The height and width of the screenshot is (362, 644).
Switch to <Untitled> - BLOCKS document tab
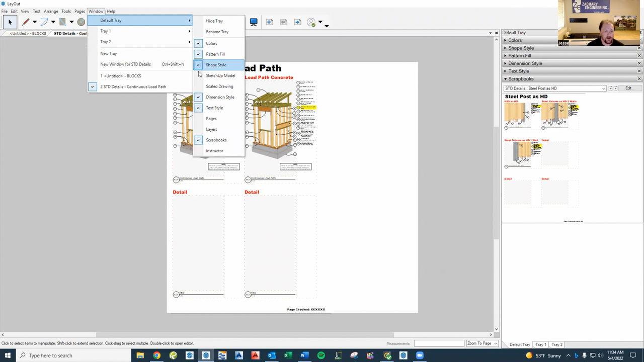[x=28, y=34]
